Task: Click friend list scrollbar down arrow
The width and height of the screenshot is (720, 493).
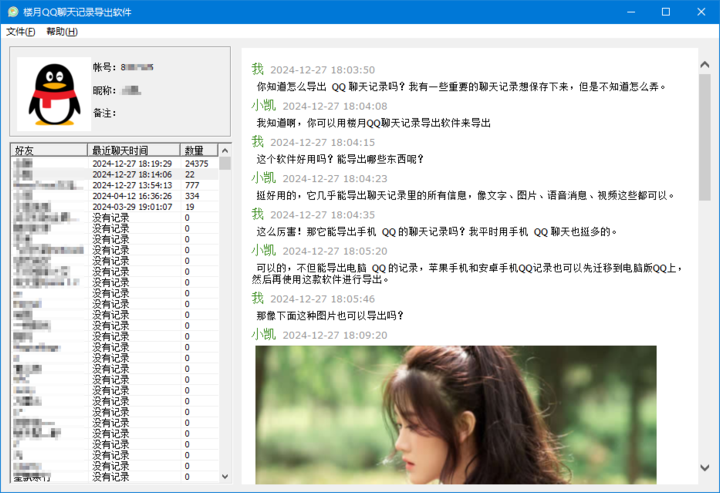Action: pos(225,477)
